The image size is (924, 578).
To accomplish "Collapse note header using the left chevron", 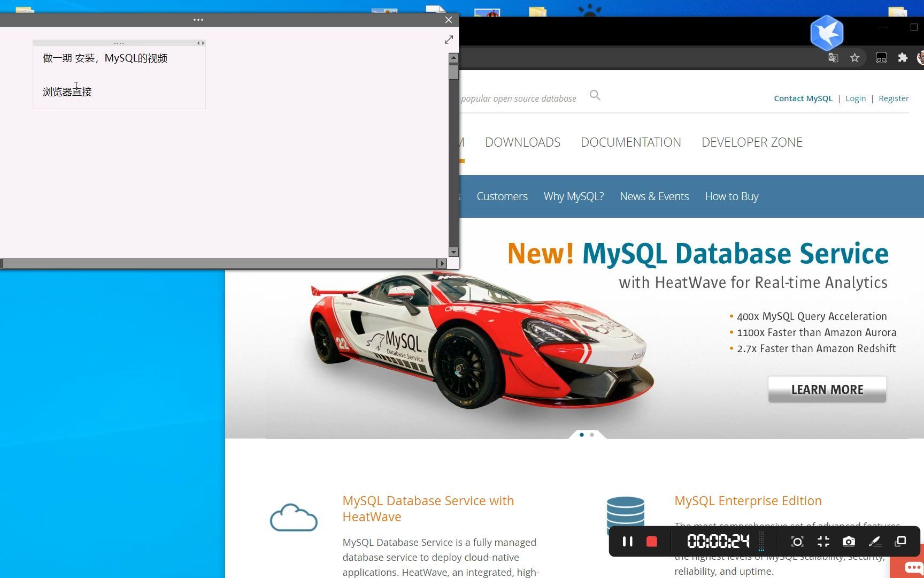I will pos(198,43).
